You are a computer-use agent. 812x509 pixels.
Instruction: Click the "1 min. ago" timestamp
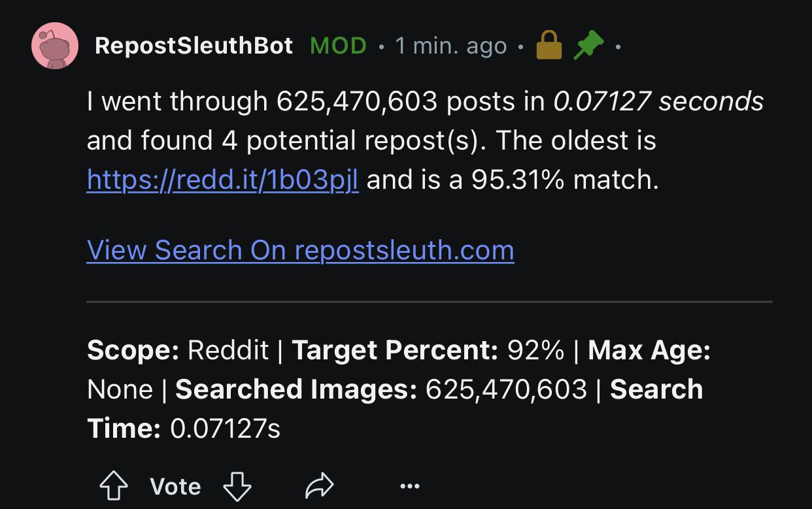pyautogui.click(x=450, y=46)
